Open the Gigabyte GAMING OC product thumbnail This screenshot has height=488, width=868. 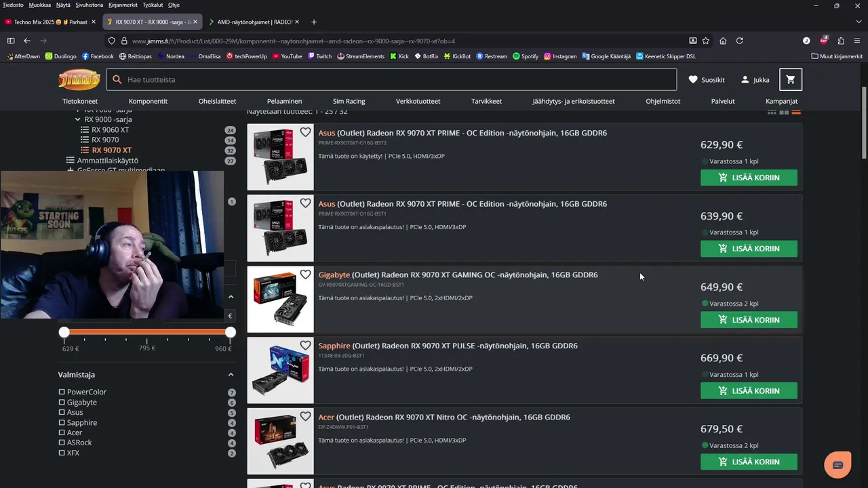point(281,300)
